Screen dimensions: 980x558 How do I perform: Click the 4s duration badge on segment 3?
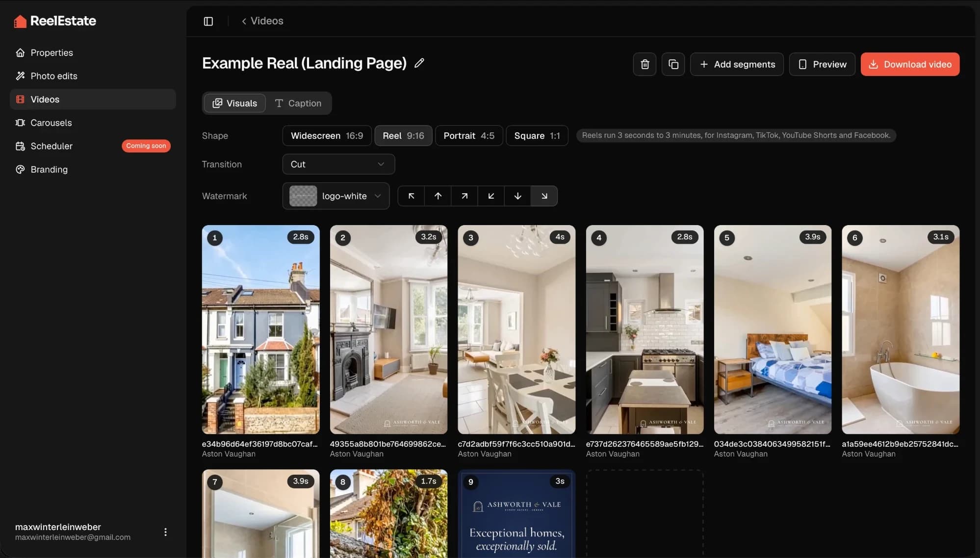click(560, 237)
